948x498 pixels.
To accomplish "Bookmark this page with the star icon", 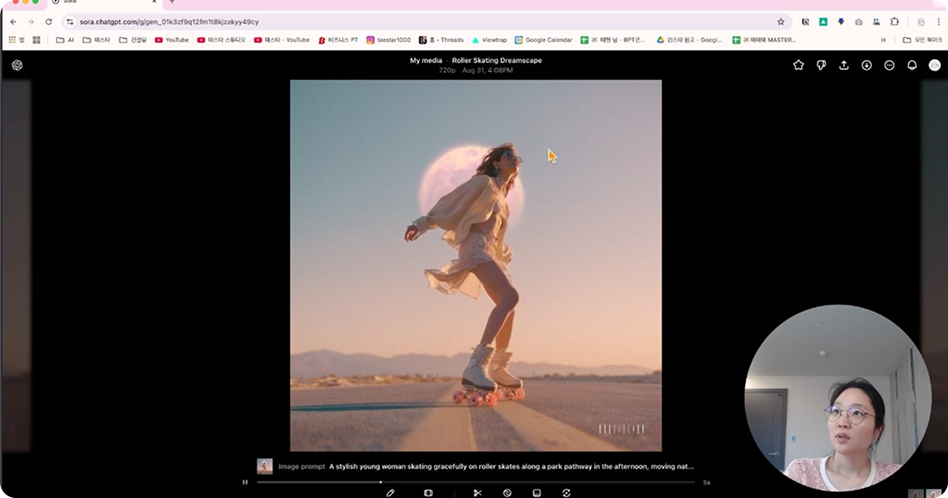I will pyautogui.click(x=781, y=21).
